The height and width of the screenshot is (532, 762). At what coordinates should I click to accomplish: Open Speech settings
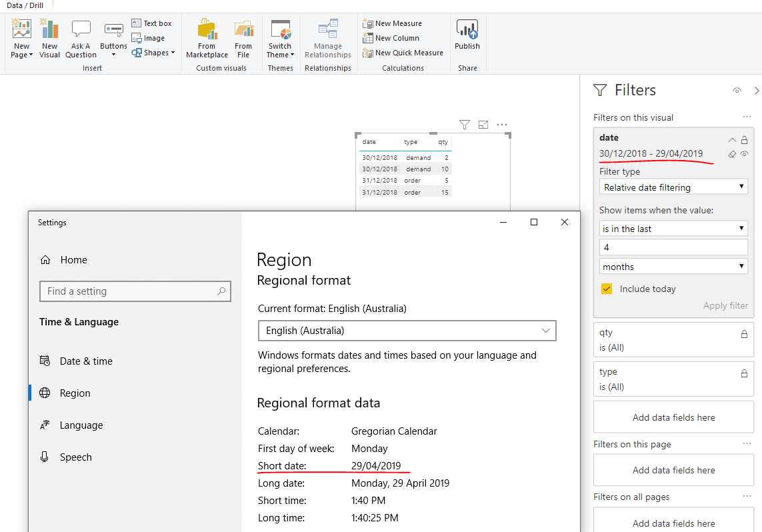[x=66, y=457]
